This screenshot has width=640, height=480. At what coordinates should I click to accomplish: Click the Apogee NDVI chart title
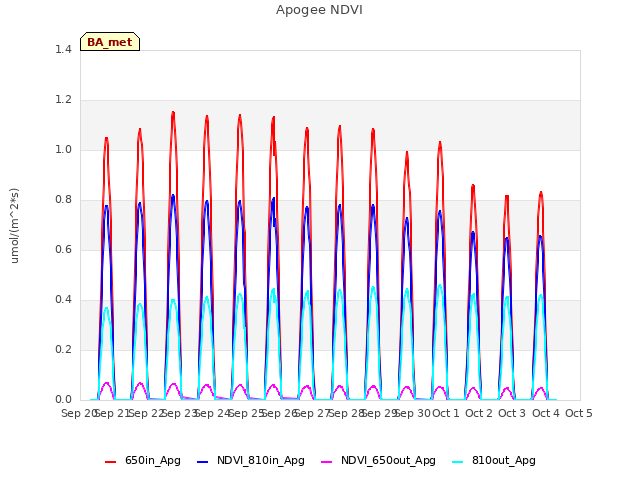tap(319, 10)
